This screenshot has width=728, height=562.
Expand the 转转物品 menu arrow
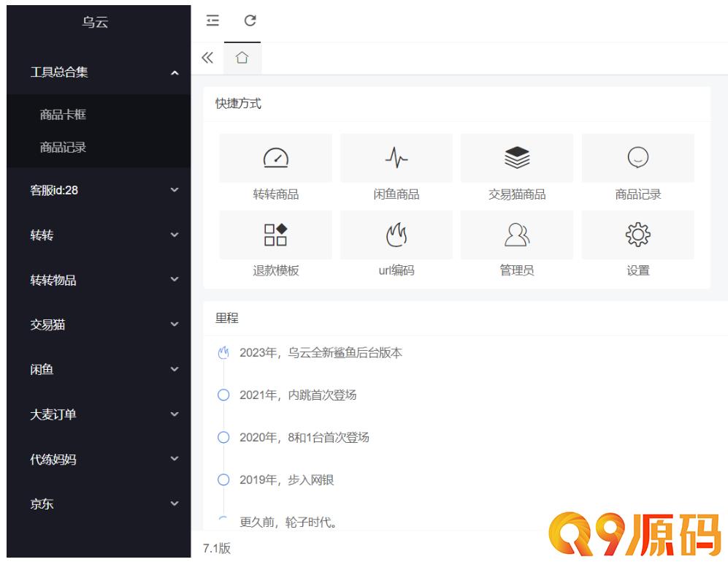pyautogui.click(x=175, y=279)
